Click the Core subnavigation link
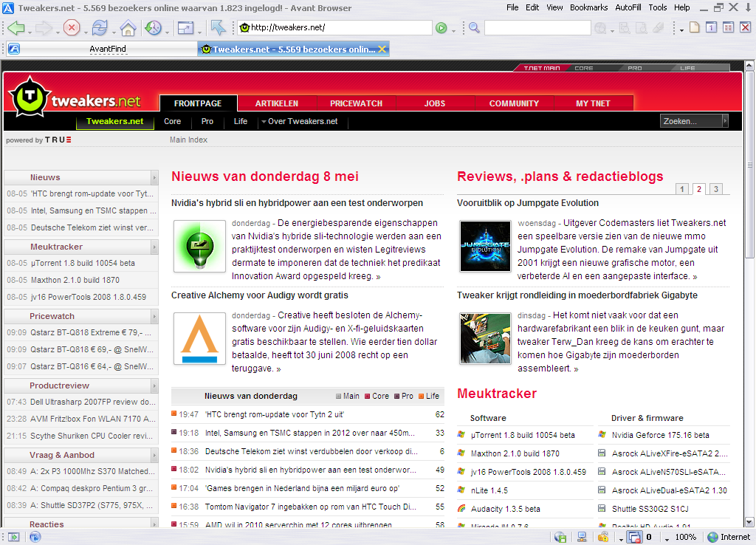 click(x=172, y=122)
